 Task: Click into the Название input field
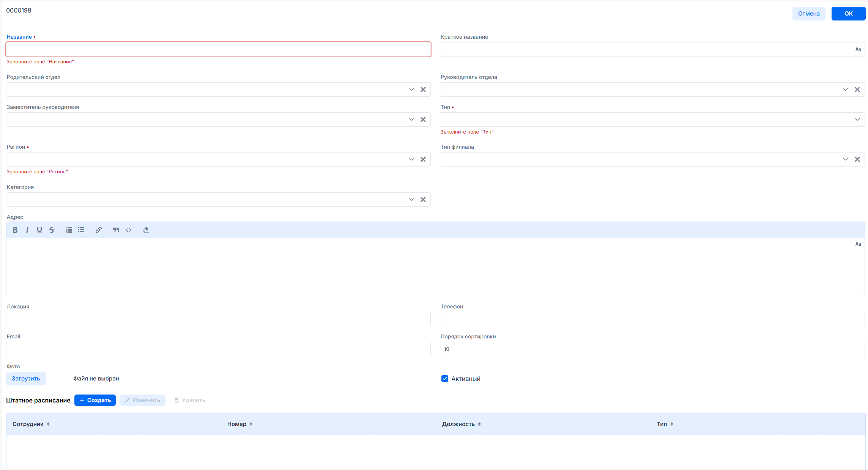[218, 49]
